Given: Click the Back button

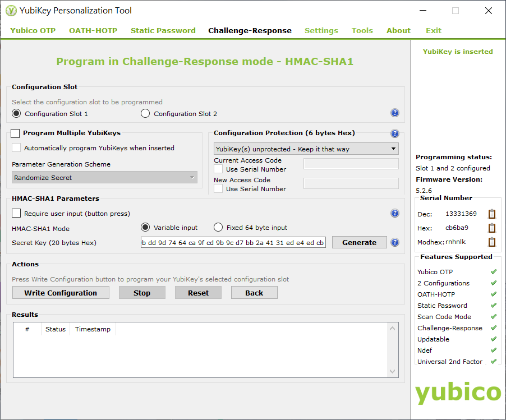Looking at the screenshot, I should coord(254,293).
